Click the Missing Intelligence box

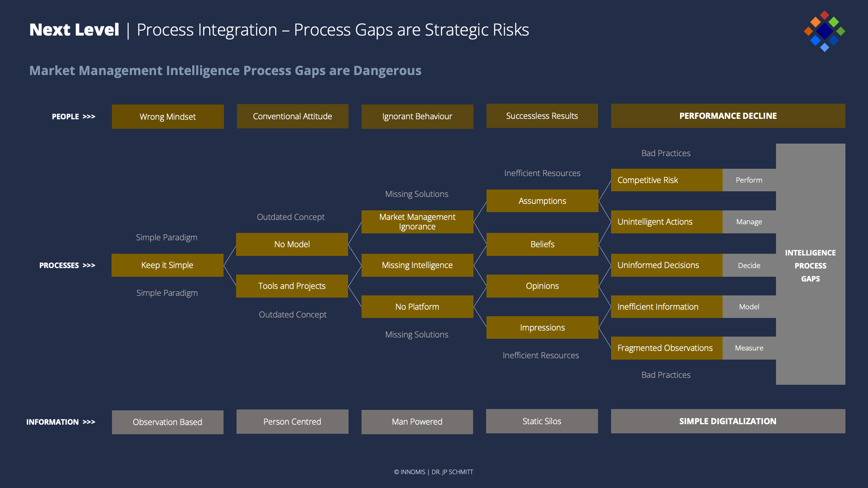417,265
